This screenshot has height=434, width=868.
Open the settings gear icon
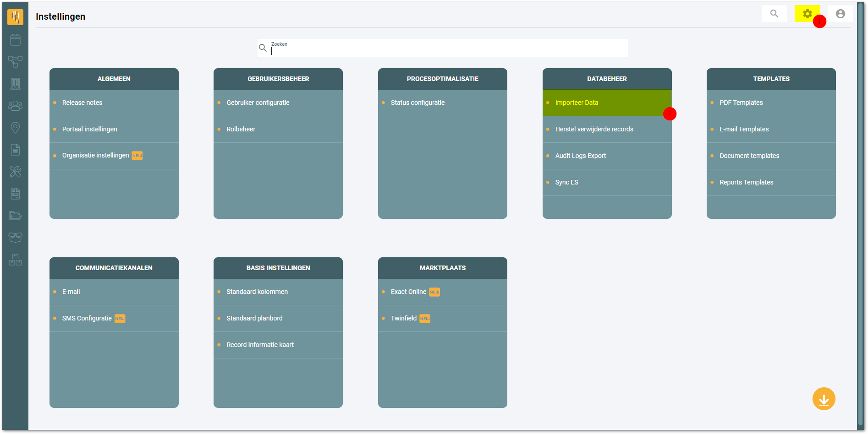[807, 14]
